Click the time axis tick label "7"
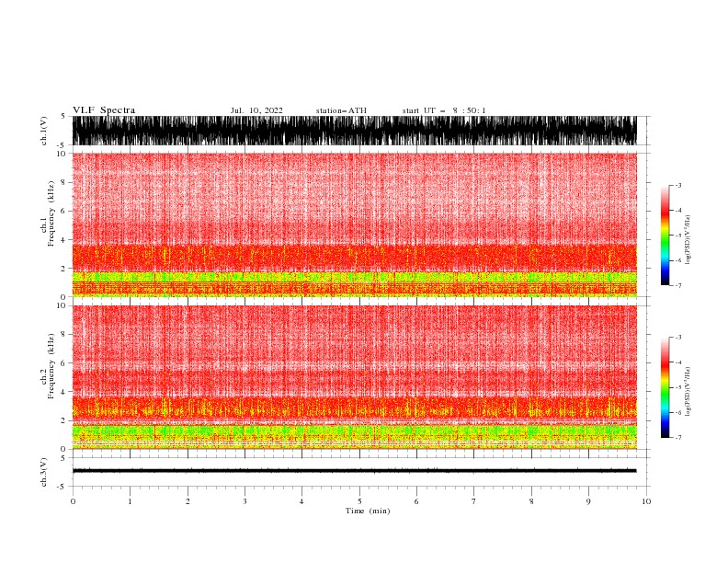Viewport: 728px width, 563px height. coord(473,501)
